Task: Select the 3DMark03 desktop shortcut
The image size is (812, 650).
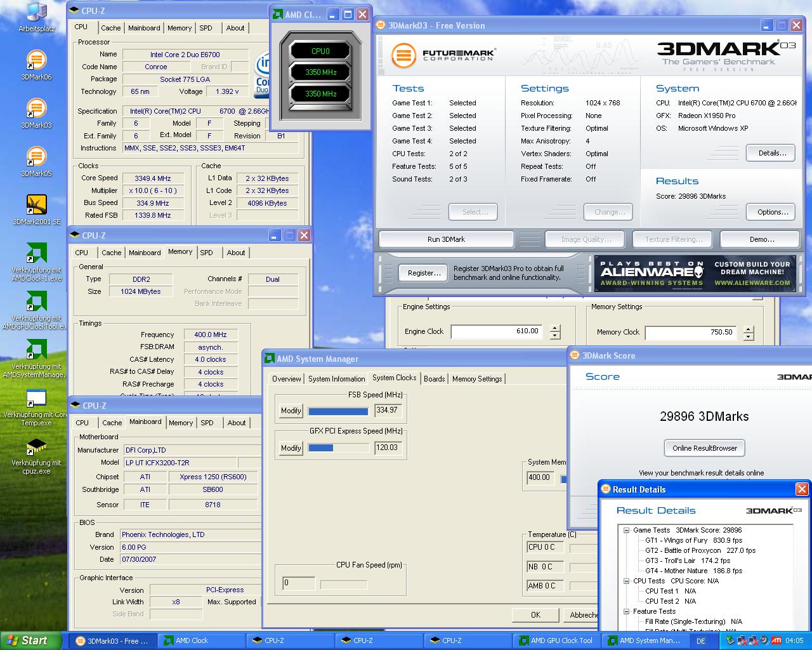Action: [36, 114]
